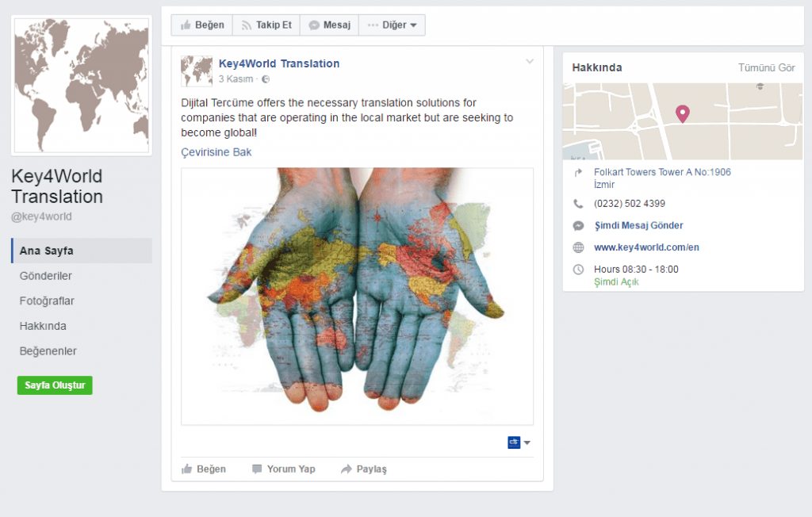Toggle Takip Et to follow the page
Viewport: 812px width, 517px height.
click(x=266, y=25)
